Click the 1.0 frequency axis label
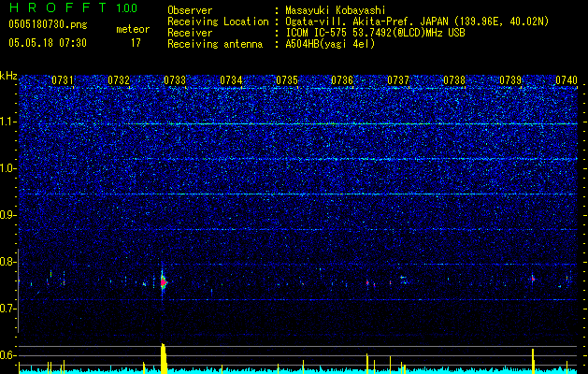Viewport: 588px width, 374px height. [x=7, y=168]
